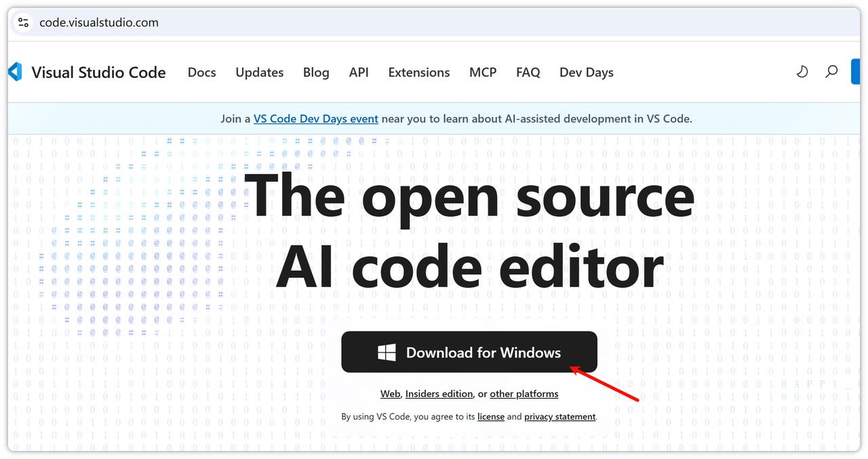
Task: Choose the Insiders edition link
Action: [x=439, y=394]
